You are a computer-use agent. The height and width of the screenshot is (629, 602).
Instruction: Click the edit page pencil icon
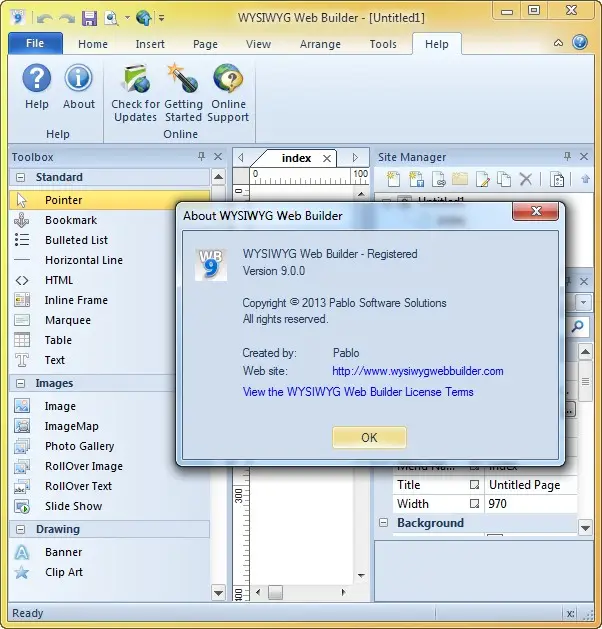pos(482,179)
